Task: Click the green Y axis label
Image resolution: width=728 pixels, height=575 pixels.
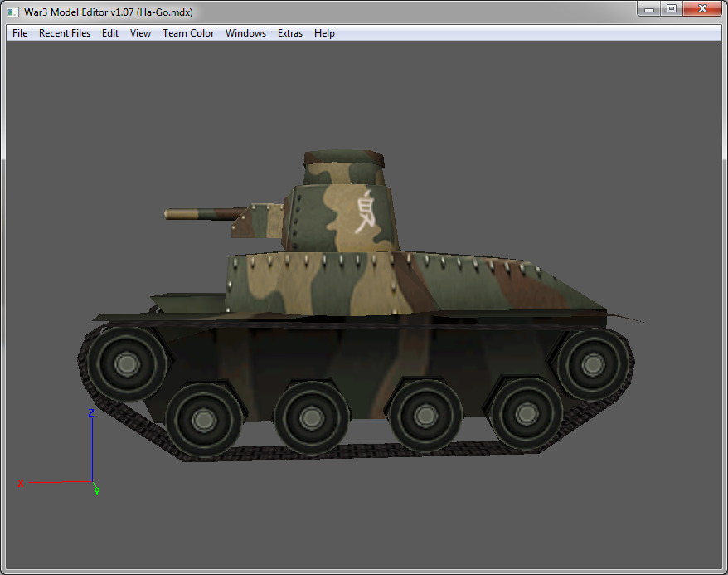Action: click(x=96, y=491)
